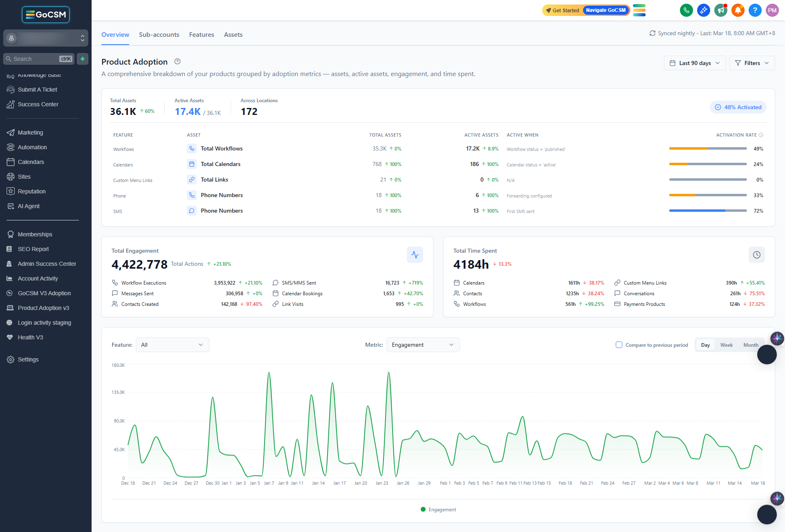Click the Activation Rate info icon
The image size is (785, 532).
[x=761, y=135]
